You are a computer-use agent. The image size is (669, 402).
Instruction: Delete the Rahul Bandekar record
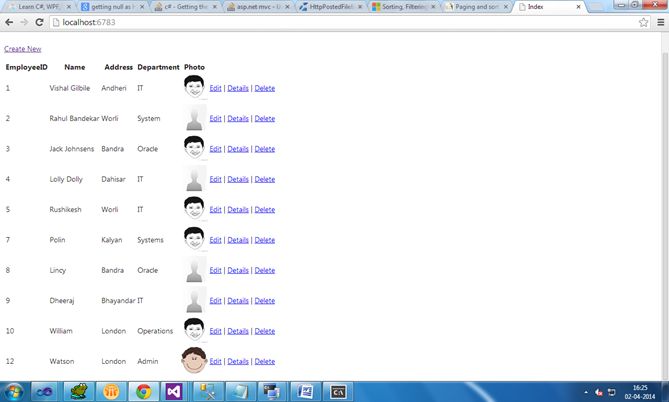[x=265, y=119]
